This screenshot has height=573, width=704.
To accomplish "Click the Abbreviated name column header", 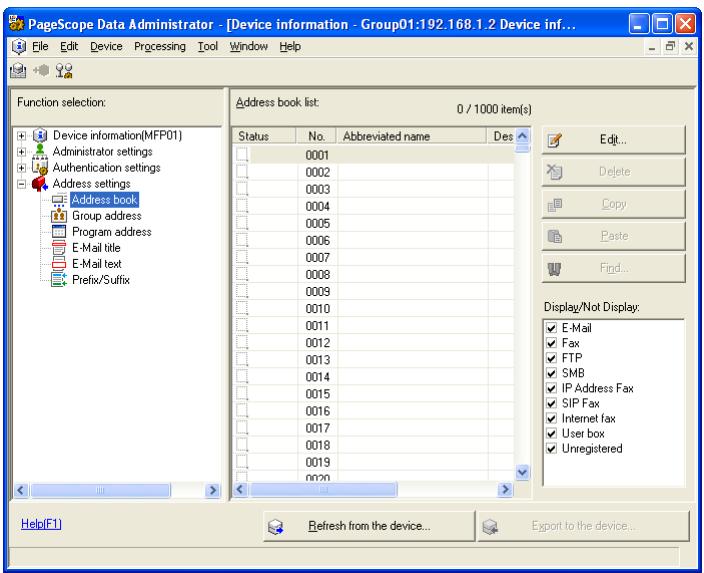I will [x=411, y=136].
